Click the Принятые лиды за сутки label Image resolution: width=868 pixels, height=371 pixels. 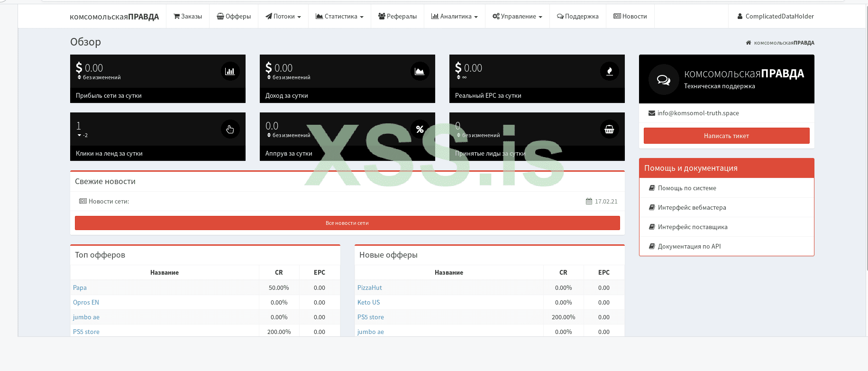pos(490,153)
